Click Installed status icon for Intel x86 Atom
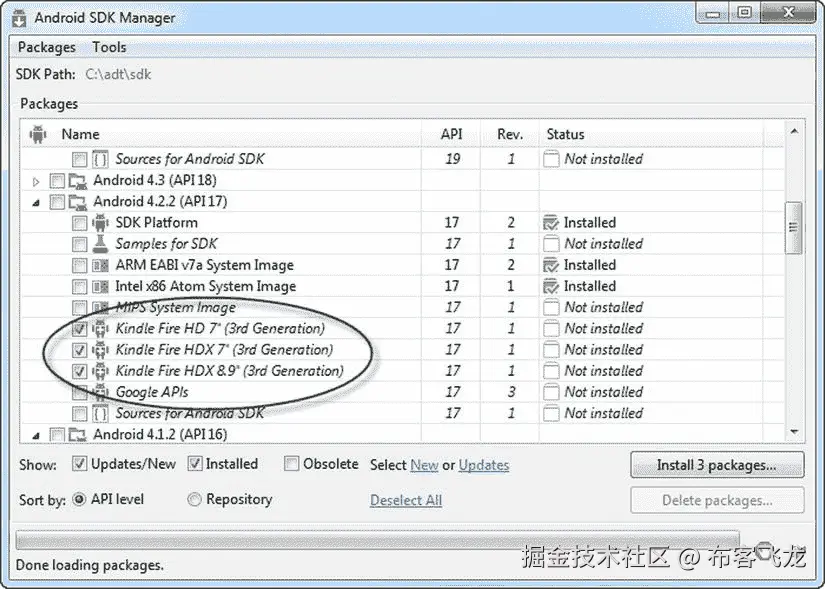 pyautogui.click(x=551, y=286)
